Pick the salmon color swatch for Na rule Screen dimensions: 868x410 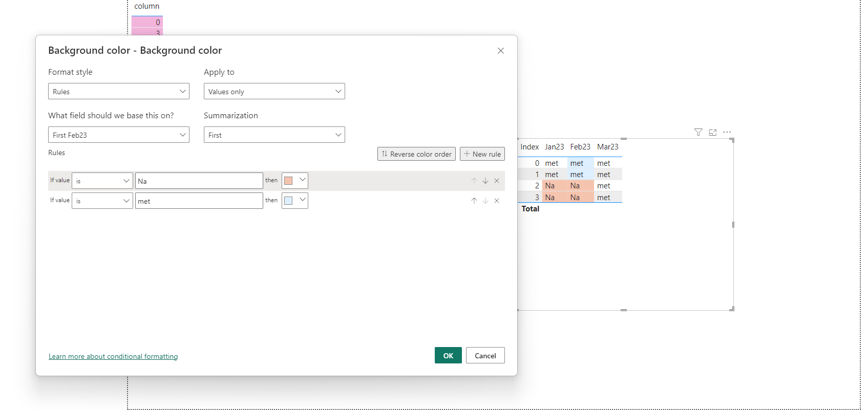point(295,181)
